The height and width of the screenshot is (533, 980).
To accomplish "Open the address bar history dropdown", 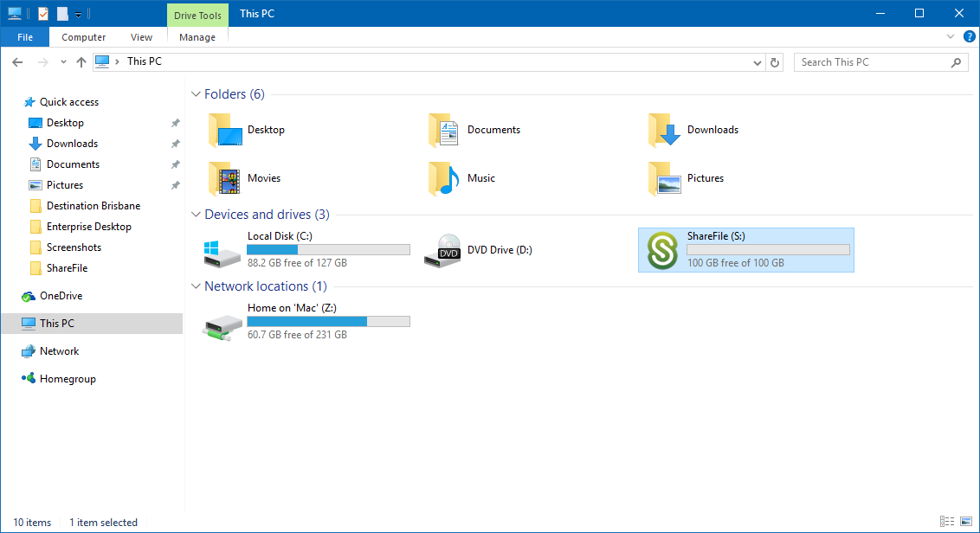I will coord(757,61).
